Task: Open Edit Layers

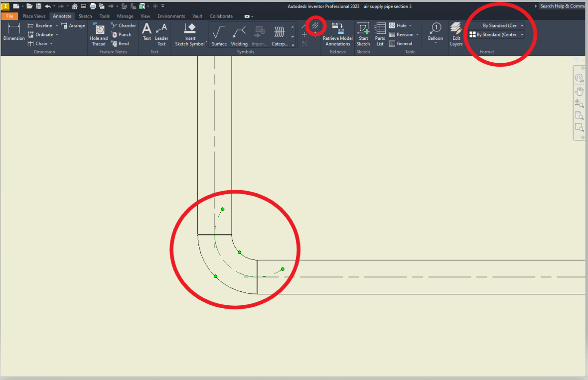Action: coord(456,34)
